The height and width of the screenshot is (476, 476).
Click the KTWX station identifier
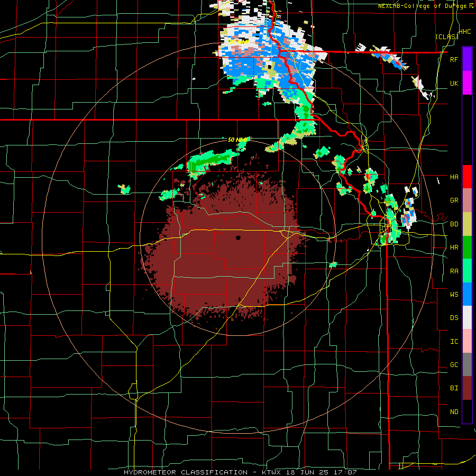pos(271,472)
